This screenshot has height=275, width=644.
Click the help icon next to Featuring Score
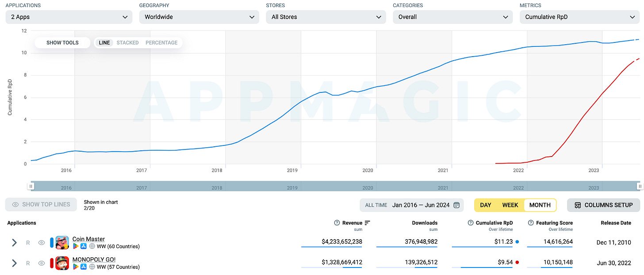tap(531, 223)
